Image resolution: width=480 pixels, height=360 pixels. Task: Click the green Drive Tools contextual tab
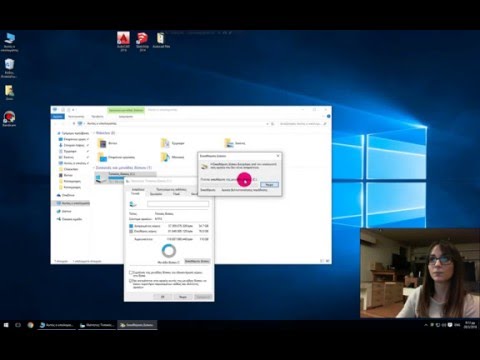(126, 110)
